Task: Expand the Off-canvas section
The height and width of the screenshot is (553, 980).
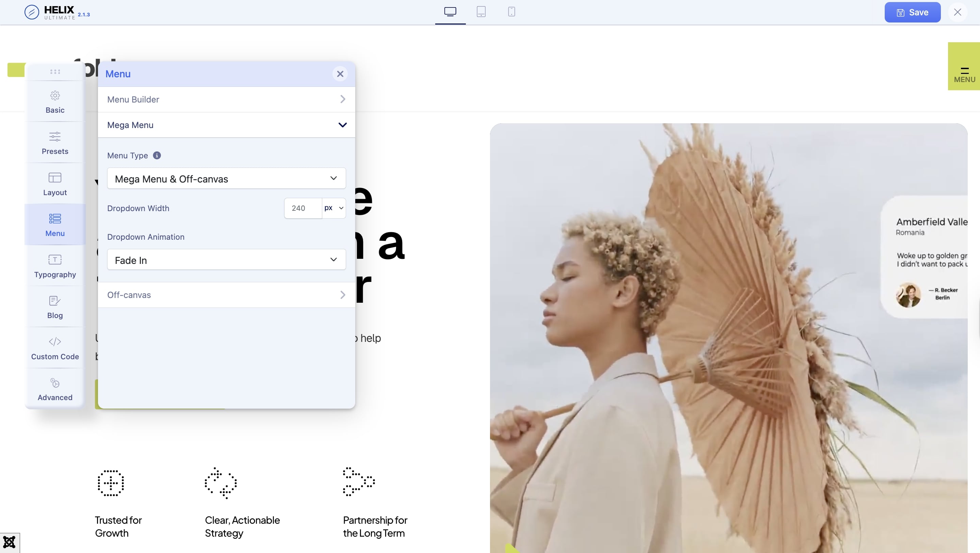Action: pyautogui.click(x=226, y=295)
